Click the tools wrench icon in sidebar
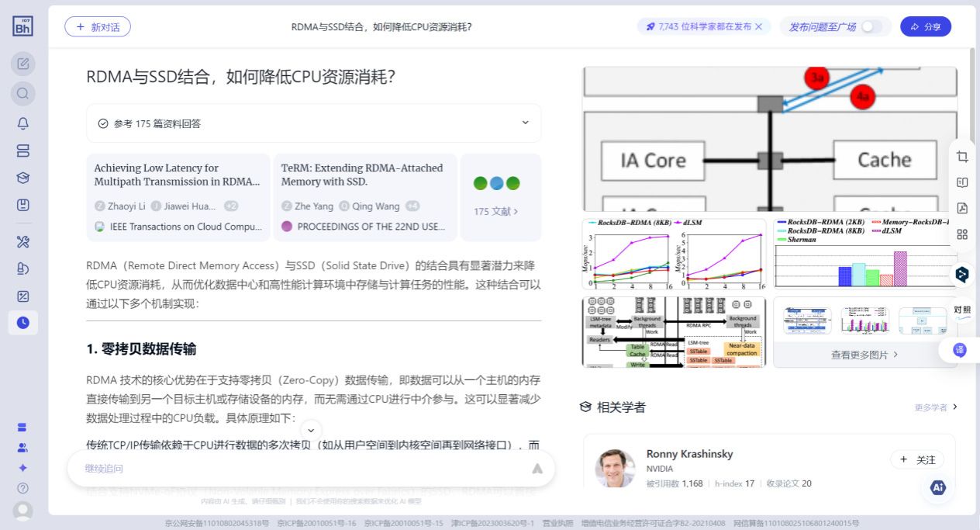This screenshot has height=530, width=980. [23, 242]
